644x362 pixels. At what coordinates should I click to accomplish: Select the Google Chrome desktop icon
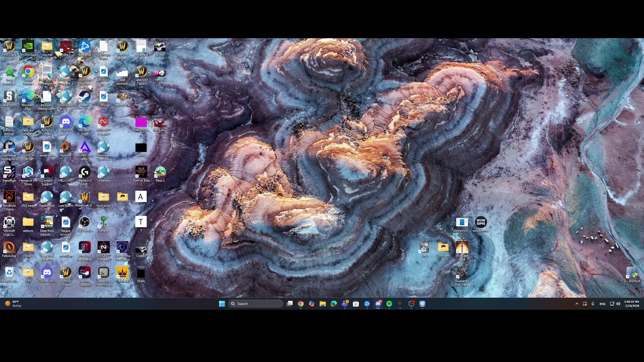tap(28, 74)
